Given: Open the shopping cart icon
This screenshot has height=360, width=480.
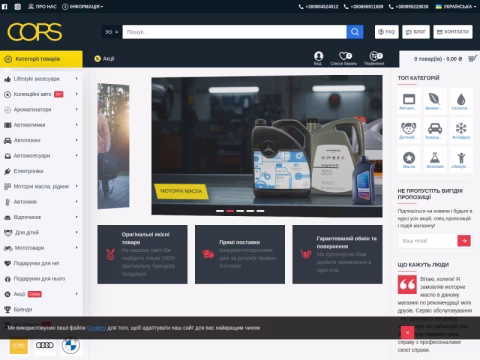Looking at the screenshot, I should click(x=473, y=59).
